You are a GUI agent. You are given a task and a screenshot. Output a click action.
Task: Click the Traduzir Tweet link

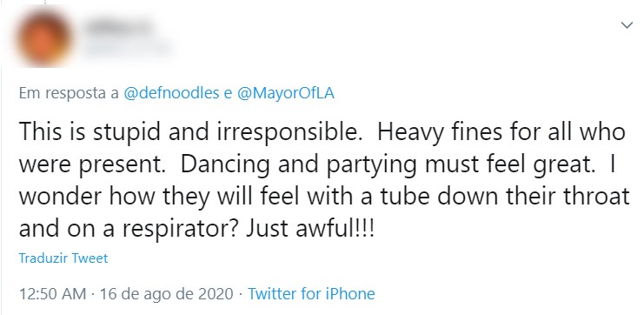point(63,258)
